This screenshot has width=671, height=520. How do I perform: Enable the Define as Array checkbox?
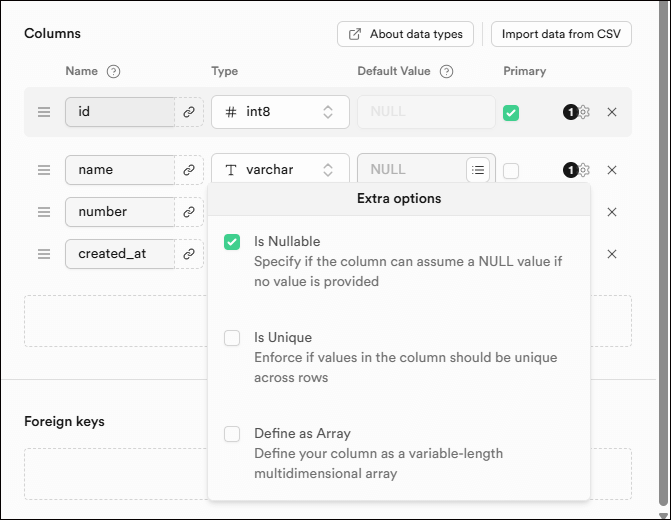[232, 434]
